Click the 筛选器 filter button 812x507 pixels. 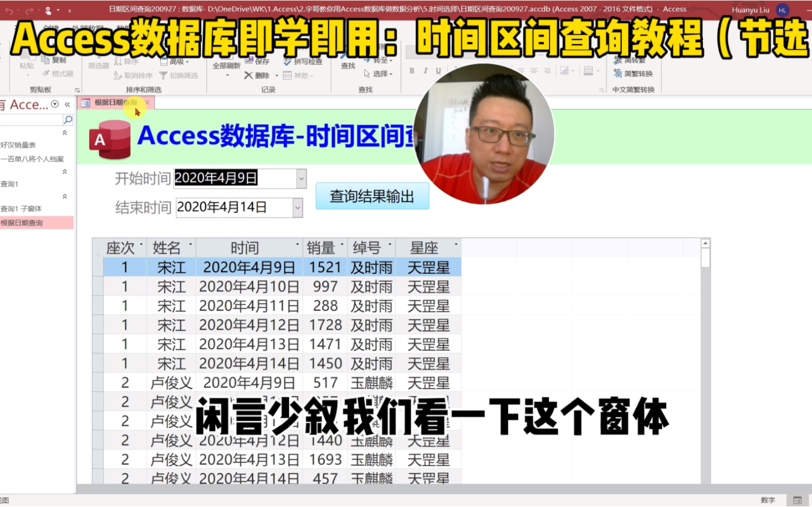pos(98,65)
